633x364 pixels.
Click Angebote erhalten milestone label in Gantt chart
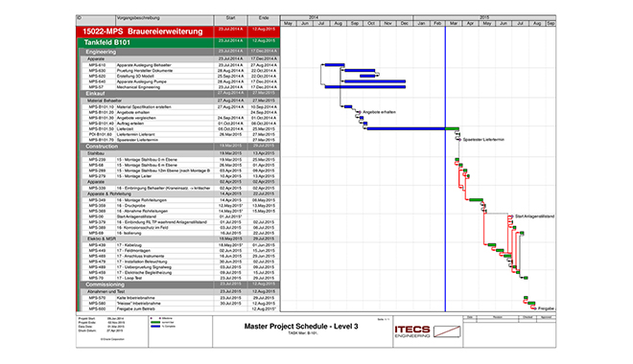tap(379, 112)
